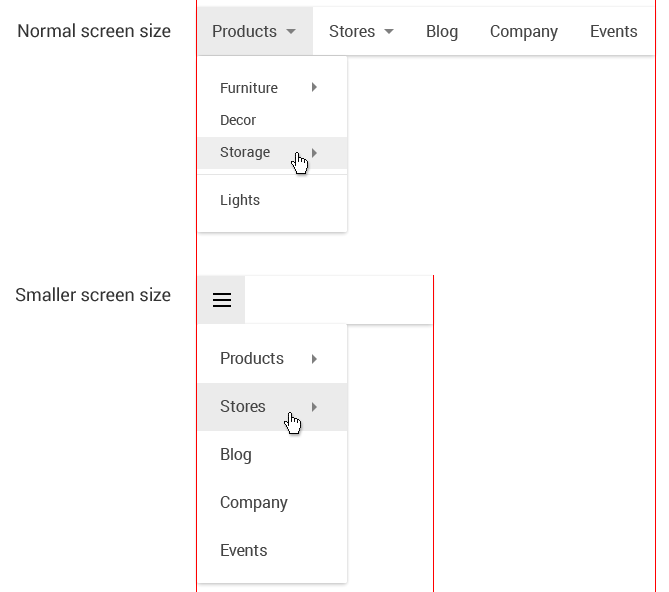Click Products label in the mobile menu
This screenshot has height=592, width=669.
[x=252, y=359]
